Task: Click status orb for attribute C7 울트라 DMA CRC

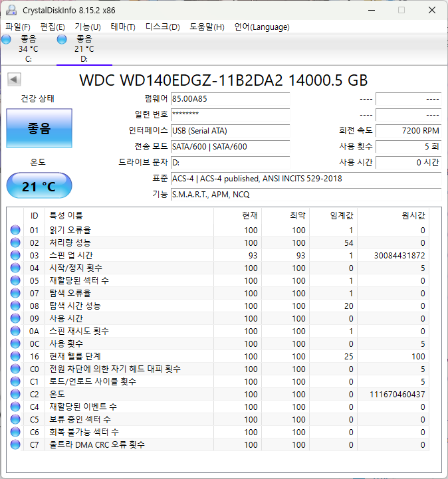Action: coord(15,445)
